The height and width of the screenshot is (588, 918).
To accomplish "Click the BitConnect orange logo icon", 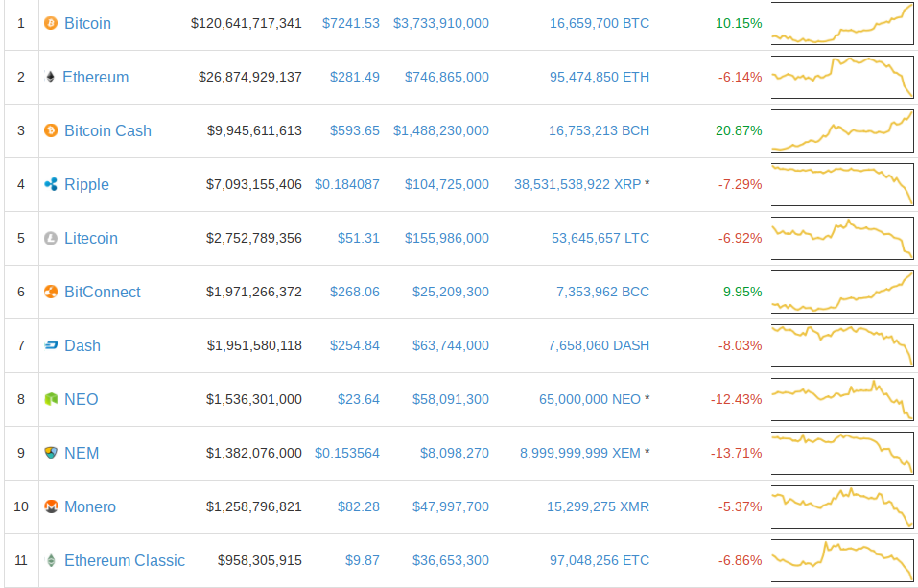I will point(51,292).
